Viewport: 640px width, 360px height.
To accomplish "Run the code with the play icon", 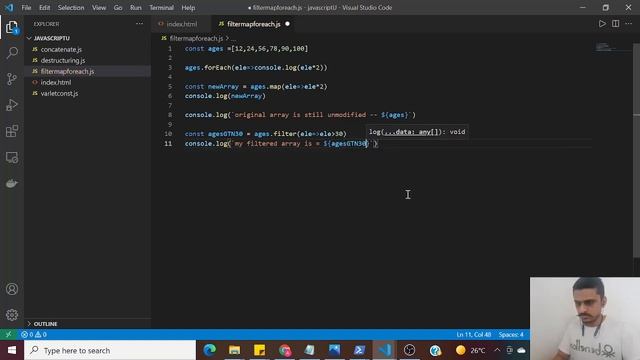I will coord(602,24).
